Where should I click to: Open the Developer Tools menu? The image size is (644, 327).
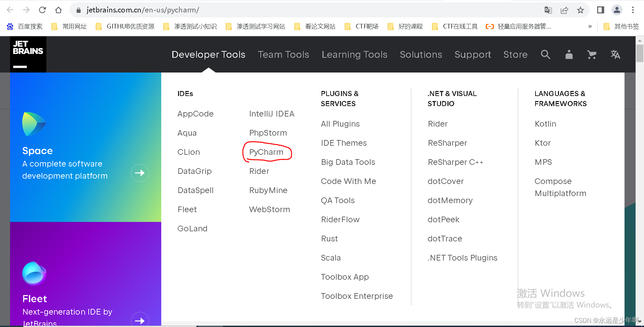209,54
